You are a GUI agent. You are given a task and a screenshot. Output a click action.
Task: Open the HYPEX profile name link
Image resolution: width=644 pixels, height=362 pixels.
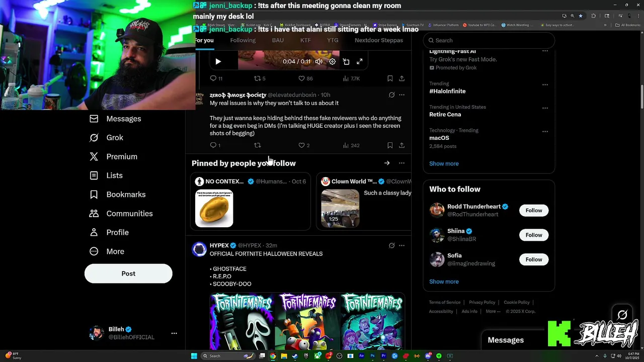[219, 245]
